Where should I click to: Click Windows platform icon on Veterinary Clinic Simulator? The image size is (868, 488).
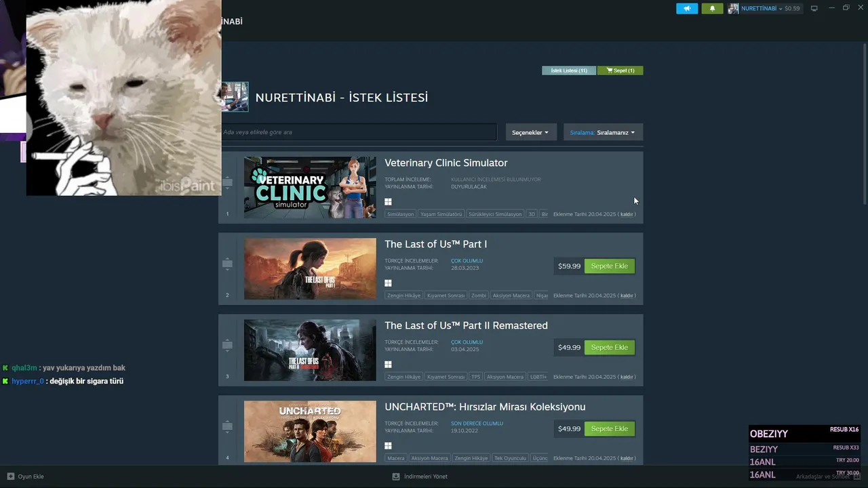click(388, 202)
